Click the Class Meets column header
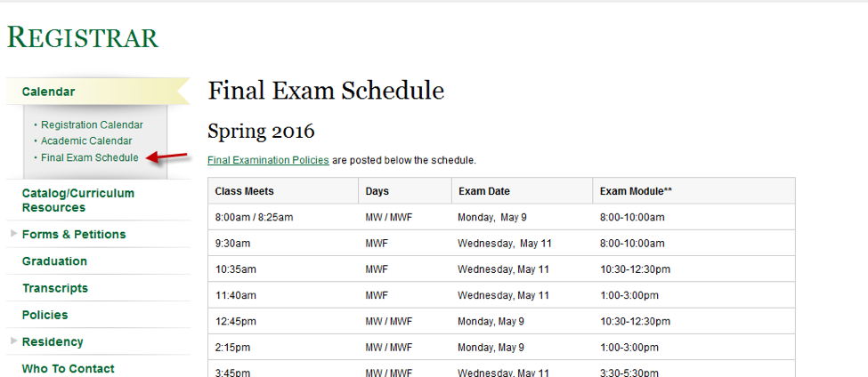The width and height of the screenshot is (868, 377). 245,191
